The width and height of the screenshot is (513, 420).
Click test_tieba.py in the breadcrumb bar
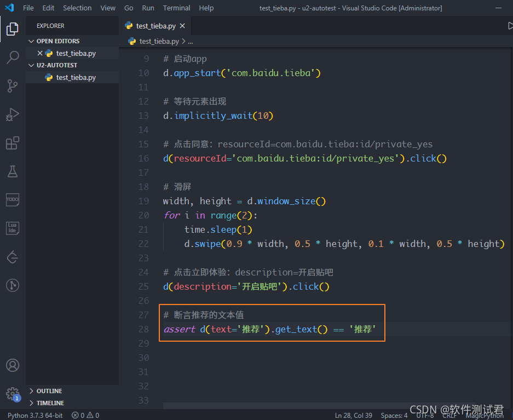[x=159, y=42]
